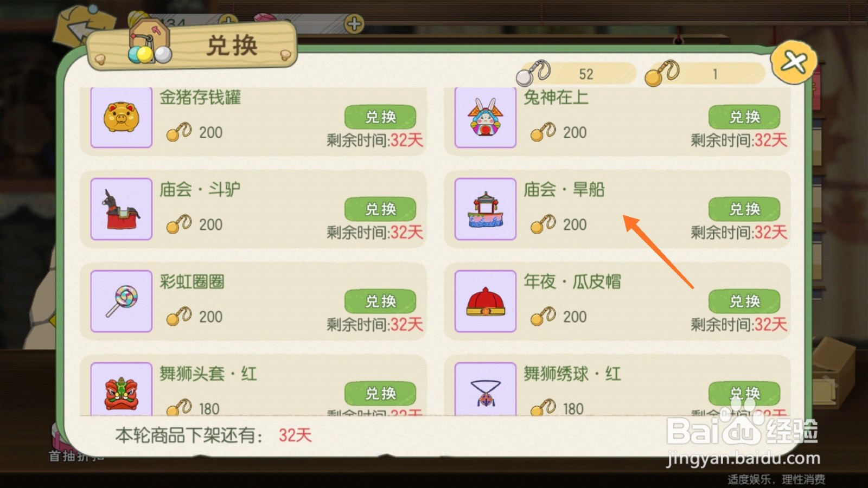This screenshot has width=868, height=488.
Task: Redeem the 舞狮绣球·红 item
Action: point(744,393)
